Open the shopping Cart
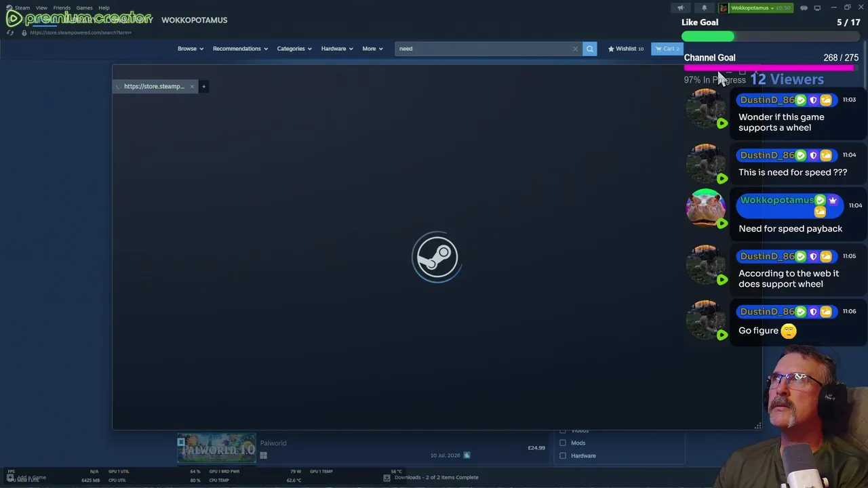 coord(667,49)
